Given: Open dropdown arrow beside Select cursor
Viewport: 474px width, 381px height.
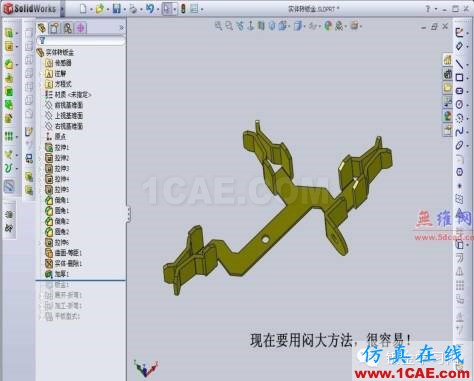Looking at the screenshot, I should click(x=174, y=9).
